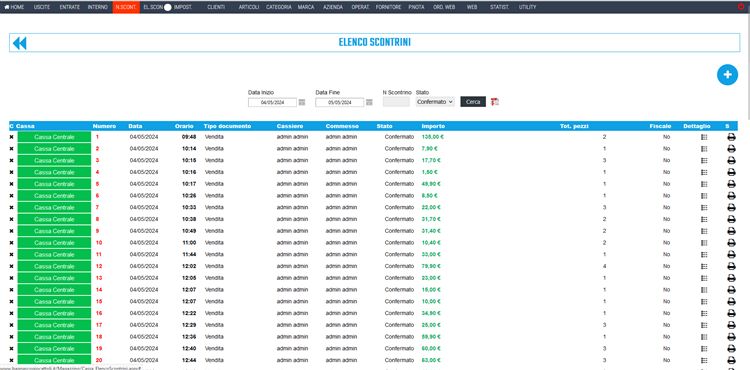
Task: Print receipt number 10
Action: 731,243
